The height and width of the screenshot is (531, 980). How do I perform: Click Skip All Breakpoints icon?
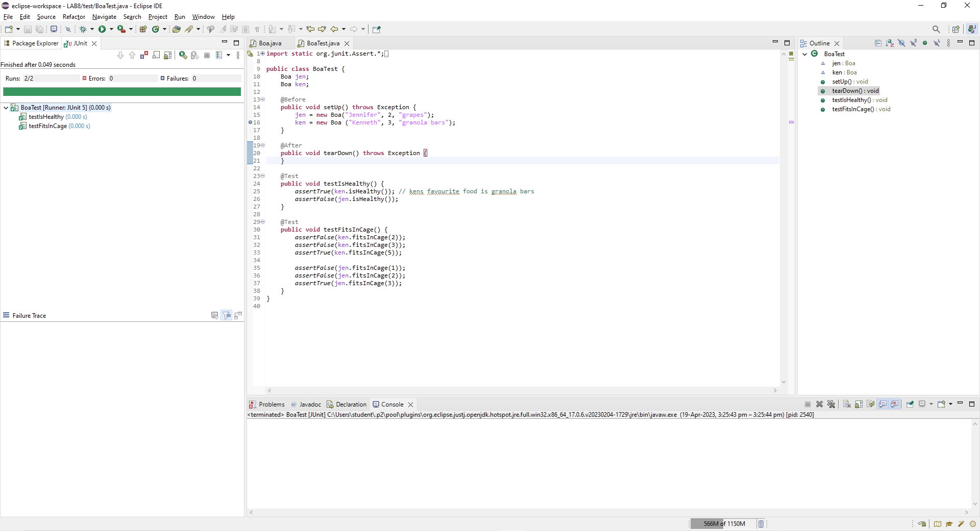pos(68,29)
